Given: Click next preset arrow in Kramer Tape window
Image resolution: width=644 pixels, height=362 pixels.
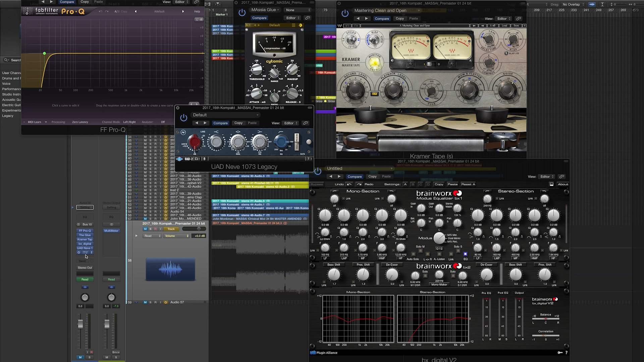Looking at the screenshot, I should coord(366,19).
